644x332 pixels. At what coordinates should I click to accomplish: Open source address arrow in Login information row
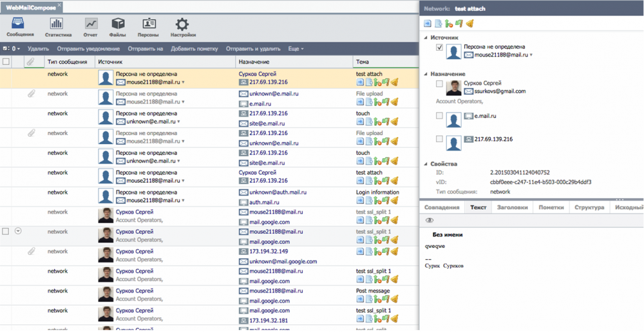tap(183, 201)
